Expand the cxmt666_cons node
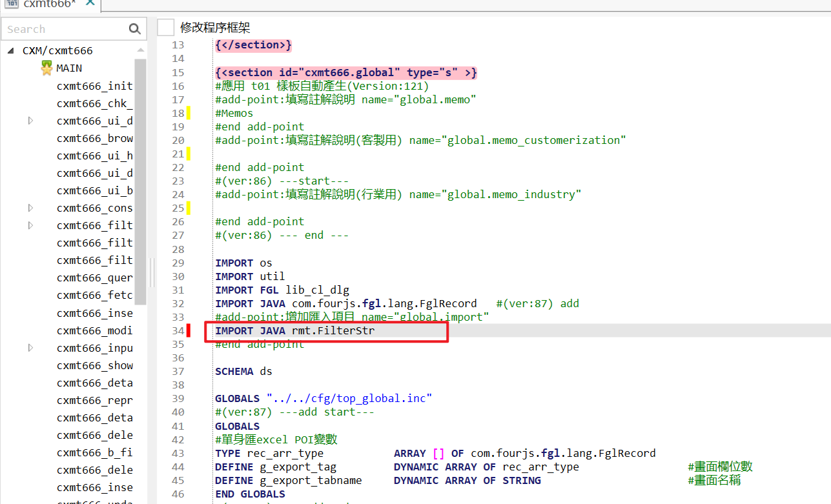Image resolution: width=831 pixels, height=504 pixels. 29,207
